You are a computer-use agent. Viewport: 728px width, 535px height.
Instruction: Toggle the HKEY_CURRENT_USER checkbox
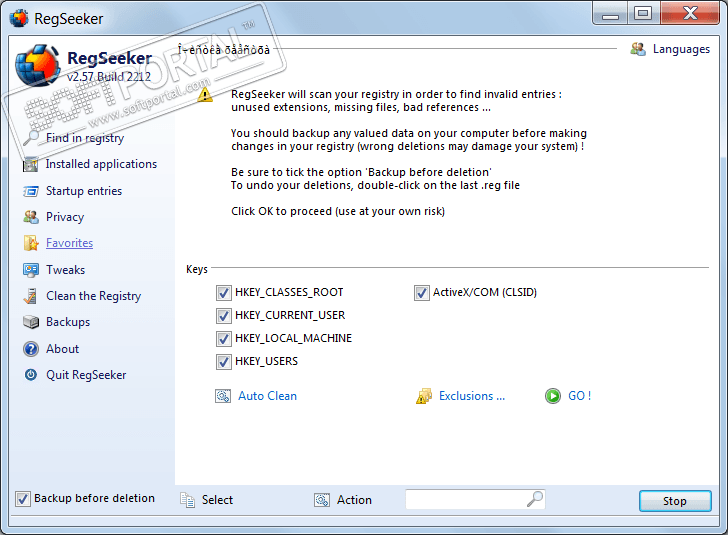pyautogui.click(x=224, y=316)
